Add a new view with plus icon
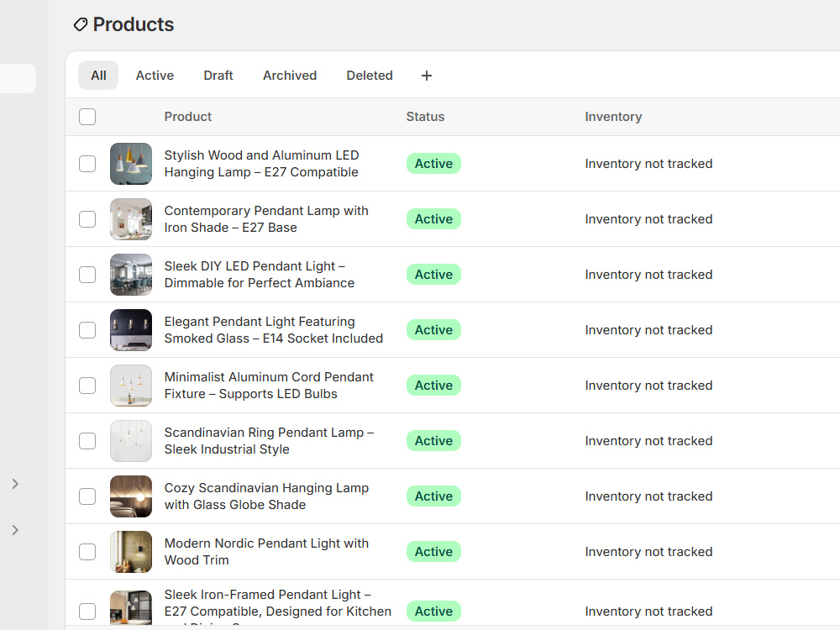Viewport: 840px width, 630px height. [427, 76]
